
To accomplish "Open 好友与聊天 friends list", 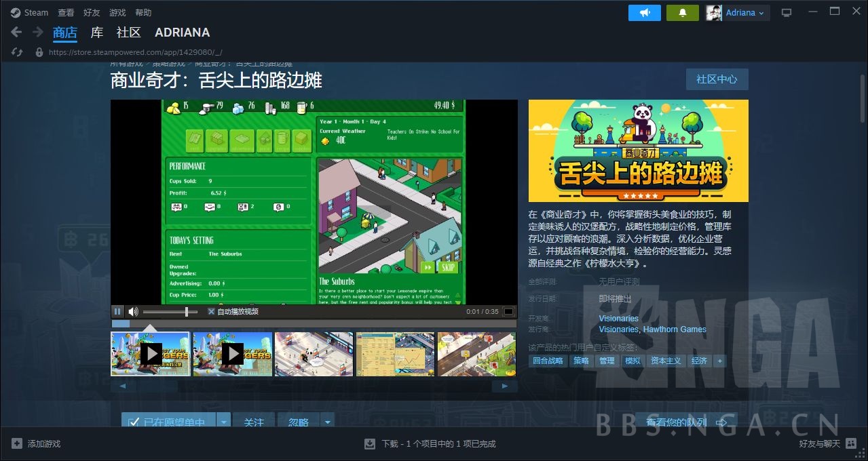I will tap(827, 443).
